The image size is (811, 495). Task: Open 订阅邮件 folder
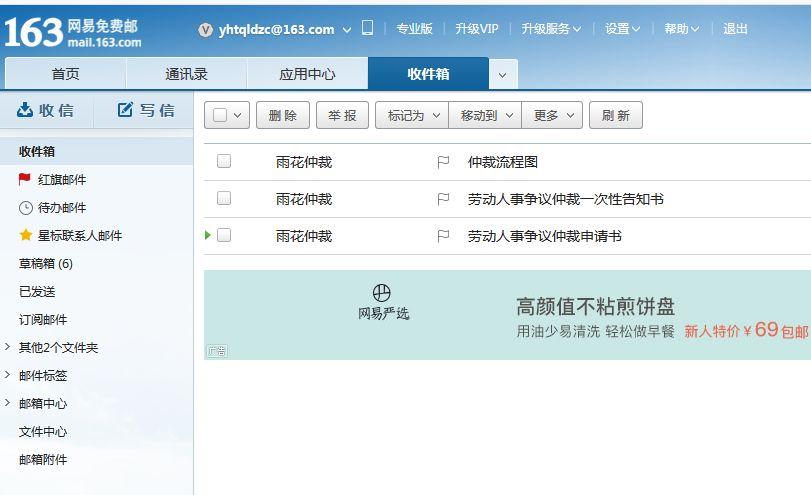point(43,320)
